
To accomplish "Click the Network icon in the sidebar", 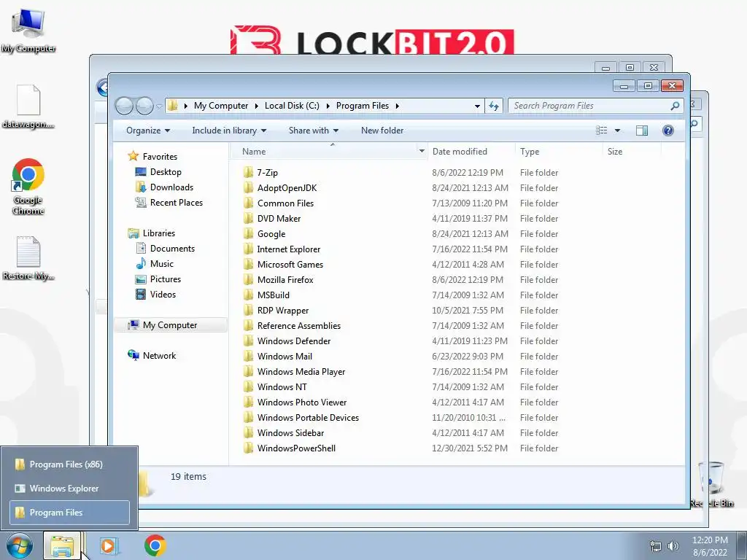I will point(133,355).
